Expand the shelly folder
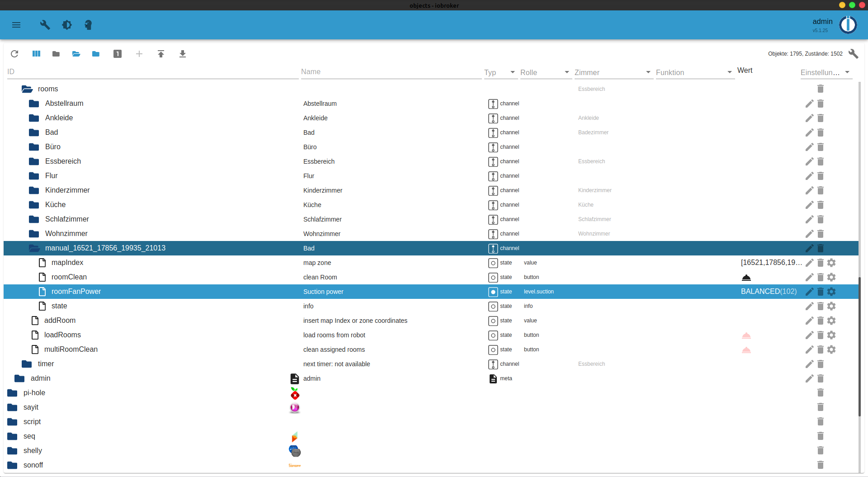Image resolution: width=868 pixels, height=477 pixels. tap(12, 451)
